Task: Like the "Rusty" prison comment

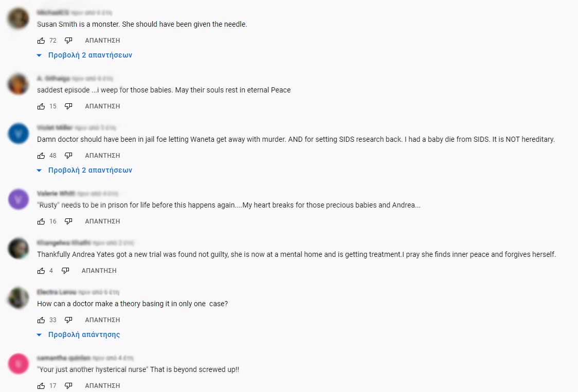Action: (x=41, y=221)
